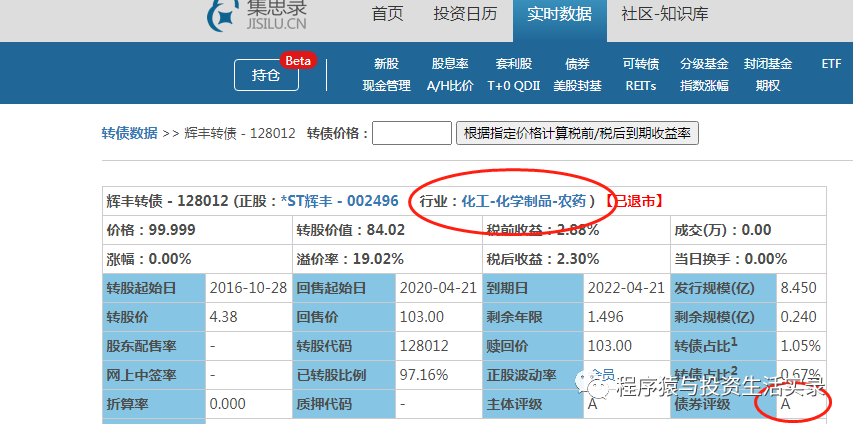Open the 新股 menu item
Image resolution: width=853 pixels, height=424 pixels.
(x=386, y=64)
